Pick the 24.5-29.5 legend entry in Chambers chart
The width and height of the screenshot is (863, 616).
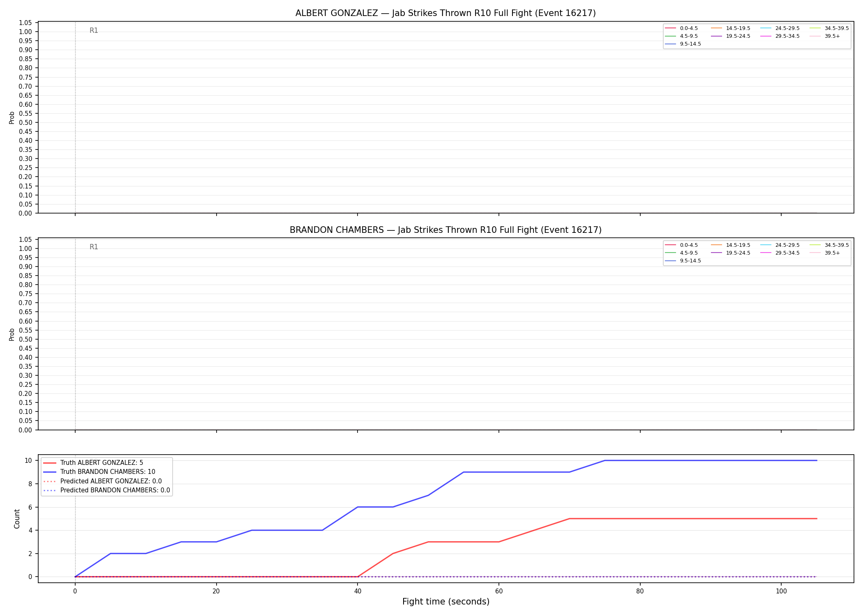tap(780, 245)
